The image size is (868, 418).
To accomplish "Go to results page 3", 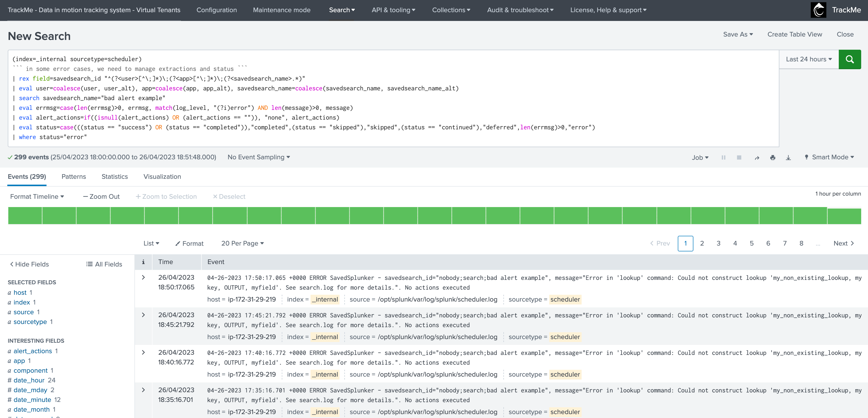I will [718, 243].
